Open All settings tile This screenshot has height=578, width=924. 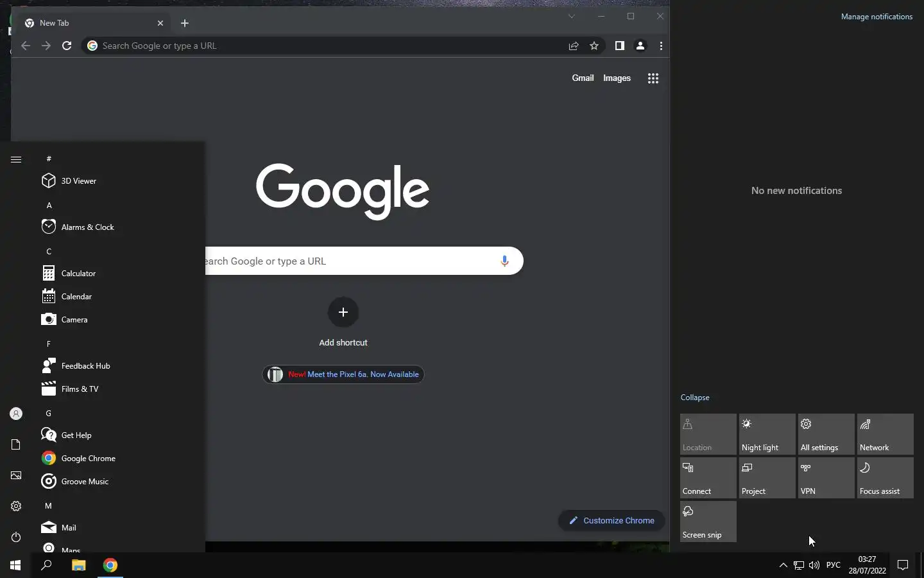pyautogui.click(x=826, y=434)
